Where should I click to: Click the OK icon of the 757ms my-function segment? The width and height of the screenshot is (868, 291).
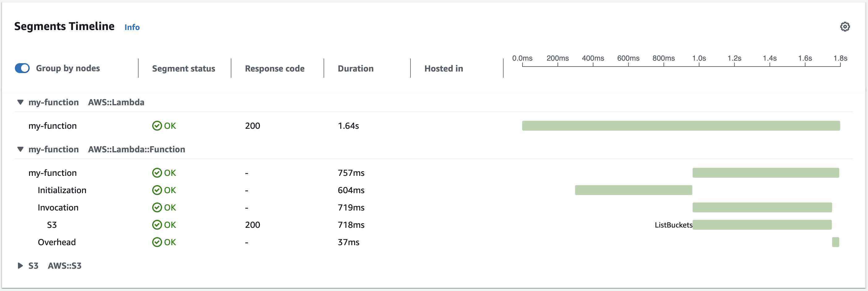click(x=157, y=173)
